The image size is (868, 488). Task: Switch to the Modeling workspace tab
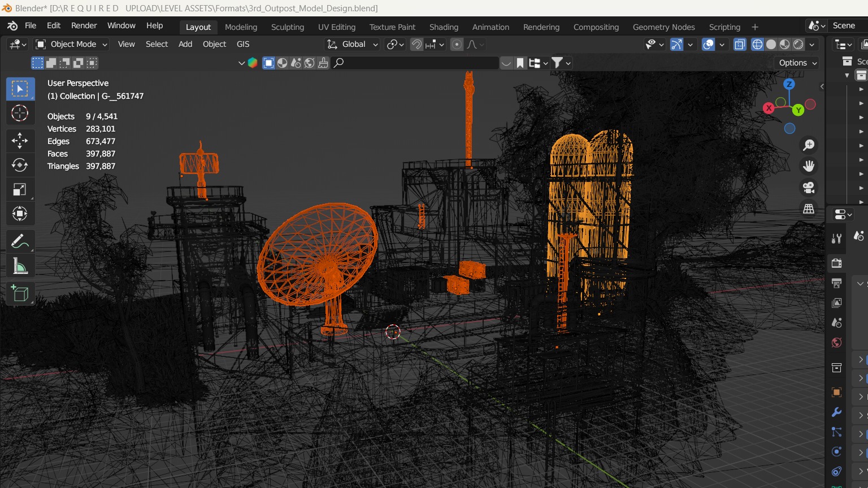pos(241,27)
